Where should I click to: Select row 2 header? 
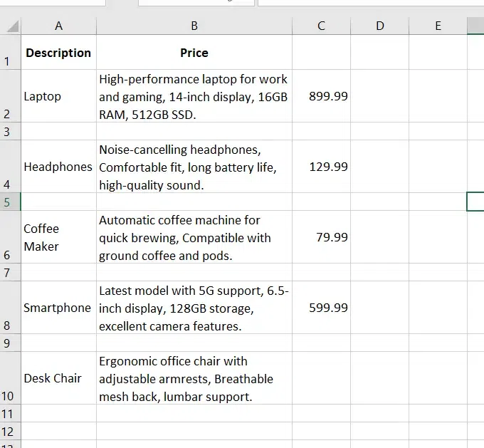click(10, 96)
